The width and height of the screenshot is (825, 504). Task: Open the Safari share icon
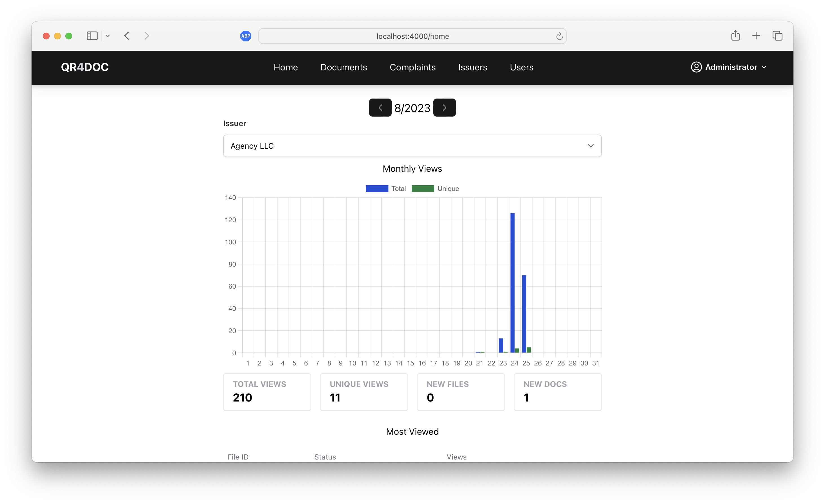click(735, 35)
